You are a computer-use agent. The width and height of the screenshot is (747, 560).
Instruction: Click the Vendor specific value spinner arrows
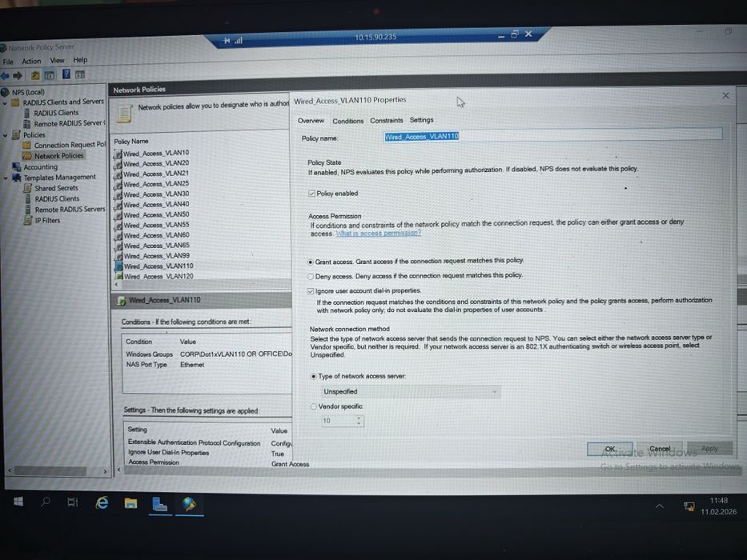tap(359, 421)
